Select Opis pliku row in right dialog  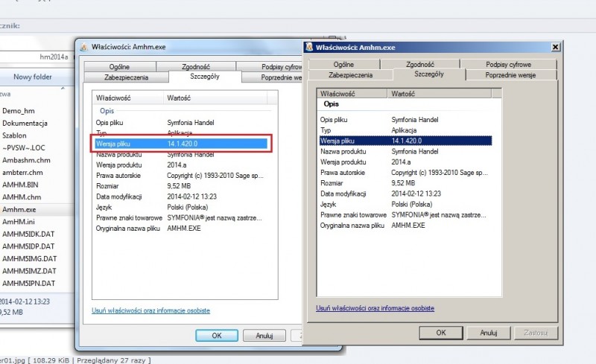pos(405,120)
